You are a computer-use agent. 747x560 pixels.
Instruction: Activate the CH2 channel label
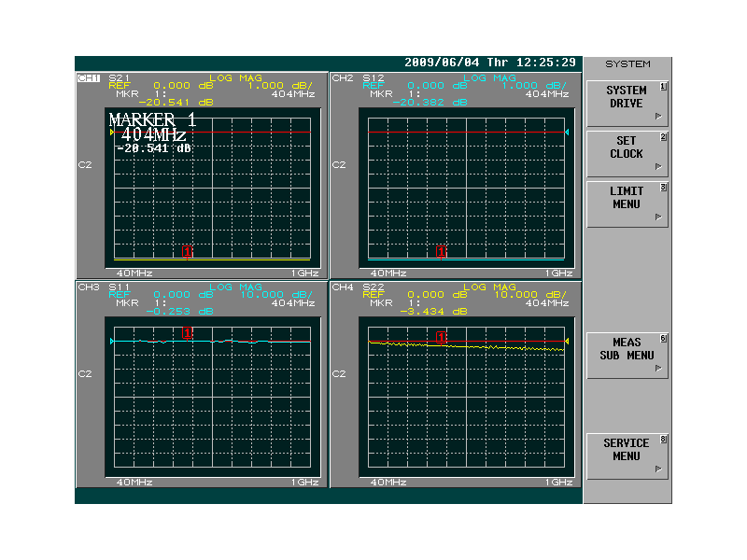(x=343, y=78)
